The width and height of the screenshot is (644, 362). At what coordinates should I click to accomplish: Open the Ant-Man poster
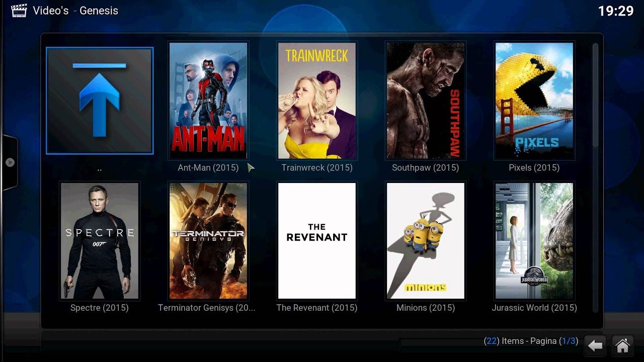tap(208, 101)
